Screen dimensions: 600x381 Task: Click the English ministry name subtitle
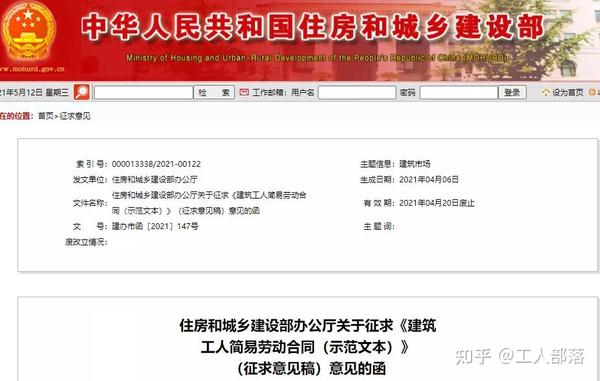pos(316,58)
